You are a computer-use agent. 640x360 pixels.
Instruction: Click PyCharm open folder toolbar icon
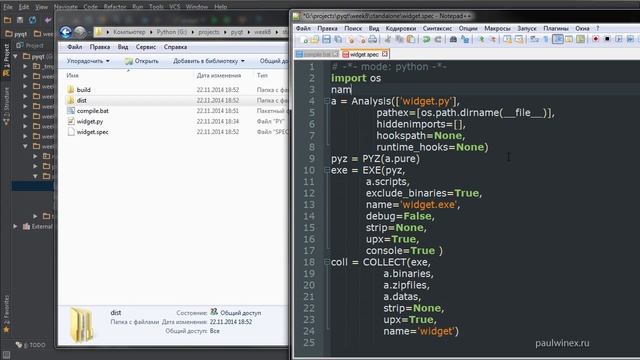(x=7, y=20)
